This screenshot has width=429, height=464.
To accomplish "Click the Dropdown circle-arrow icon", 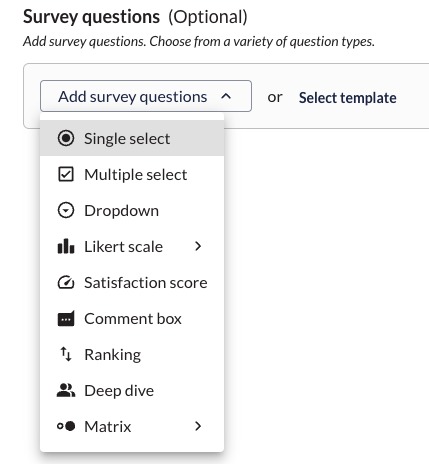I will 66,210.
